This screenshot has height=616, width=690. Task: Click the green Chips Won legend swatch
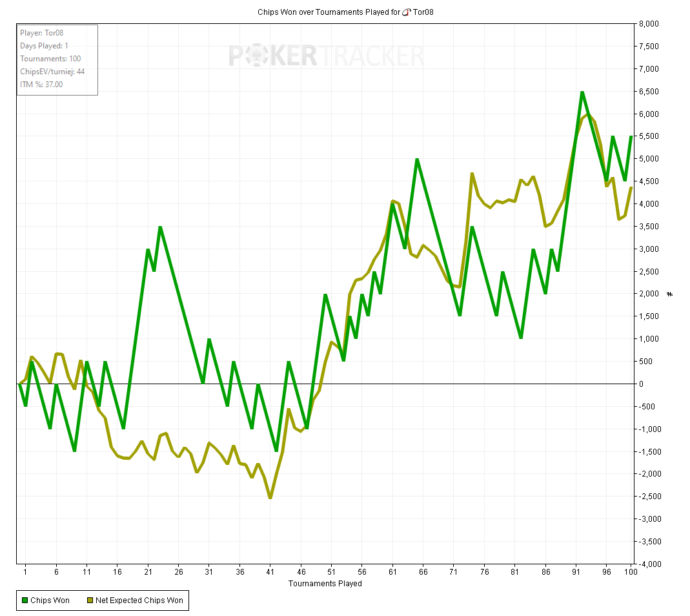pyautogui.click(x=25, y=601)
